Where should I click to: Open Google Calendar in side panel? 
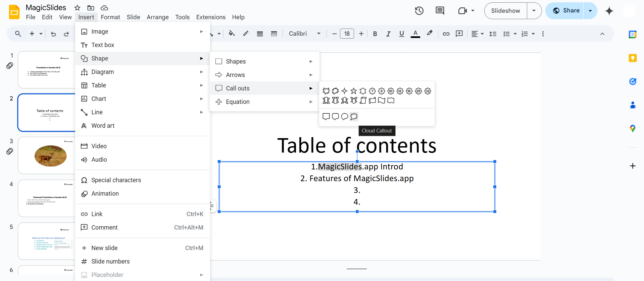tap(633, 34)
